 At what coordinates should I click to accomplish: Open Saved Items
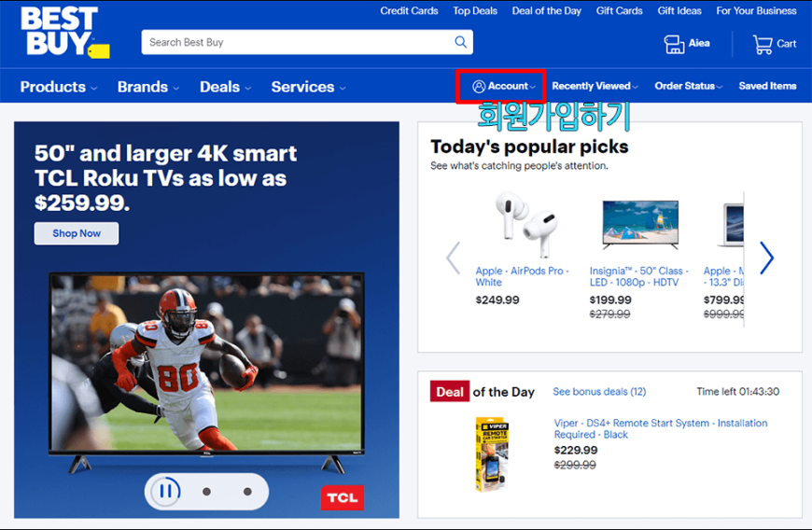tap(767, 87)
